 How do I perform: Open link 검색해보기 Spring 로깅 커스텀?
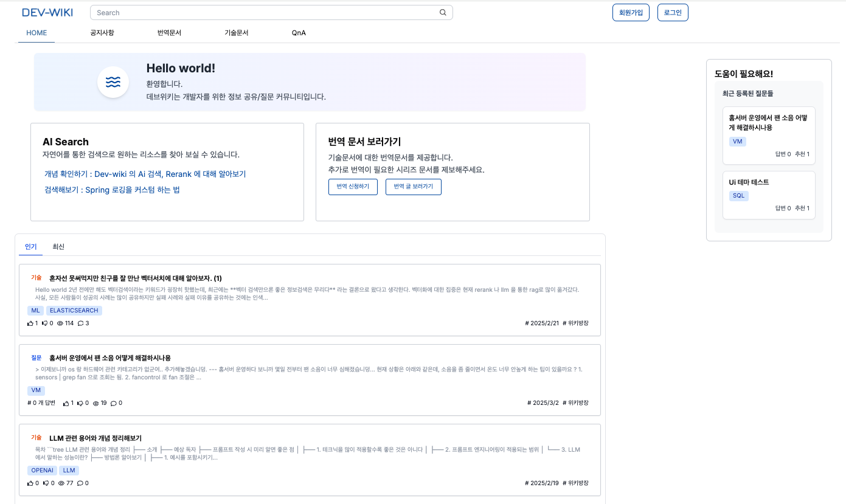112,190
